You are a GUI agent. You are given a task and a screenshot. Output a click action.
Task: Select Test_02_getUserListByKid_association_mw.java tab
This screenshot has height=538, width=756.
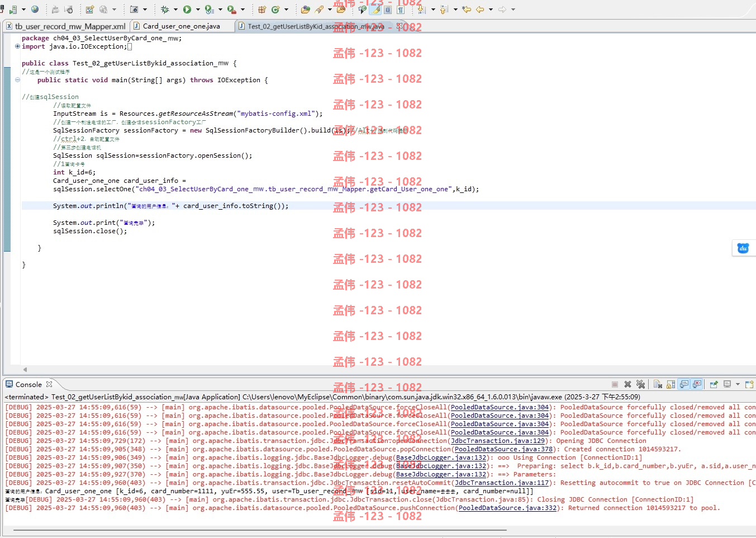point(316,26)
